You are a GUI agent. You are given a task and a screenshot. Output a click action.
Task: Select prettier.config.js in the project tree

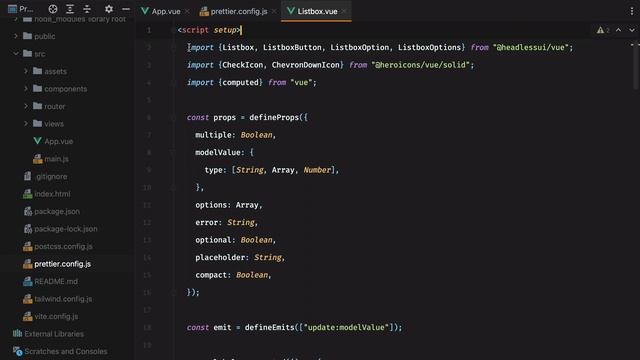tap(62, 264)
